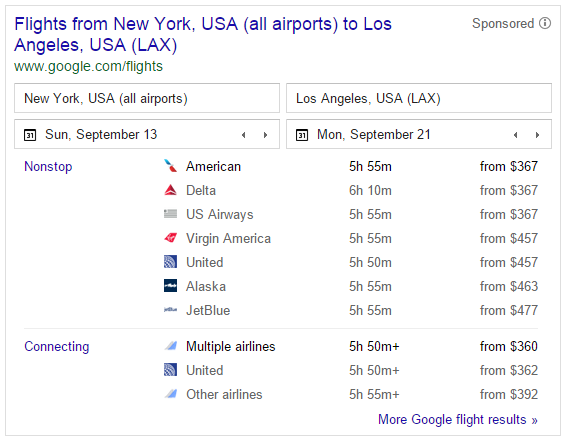
Task: Click the Alaska airline logo icon
Action: [x=170, y=286]
